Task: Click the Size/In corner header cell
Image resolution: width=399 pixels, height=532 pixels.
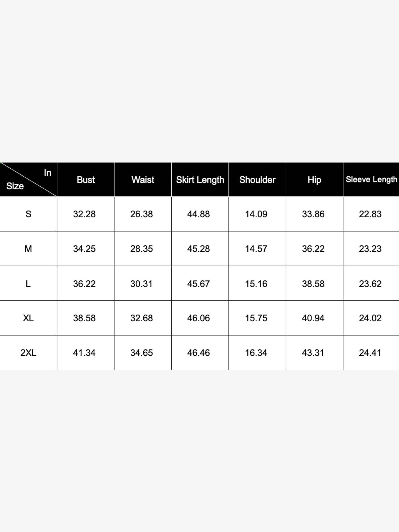Action: tap(28, 180)
